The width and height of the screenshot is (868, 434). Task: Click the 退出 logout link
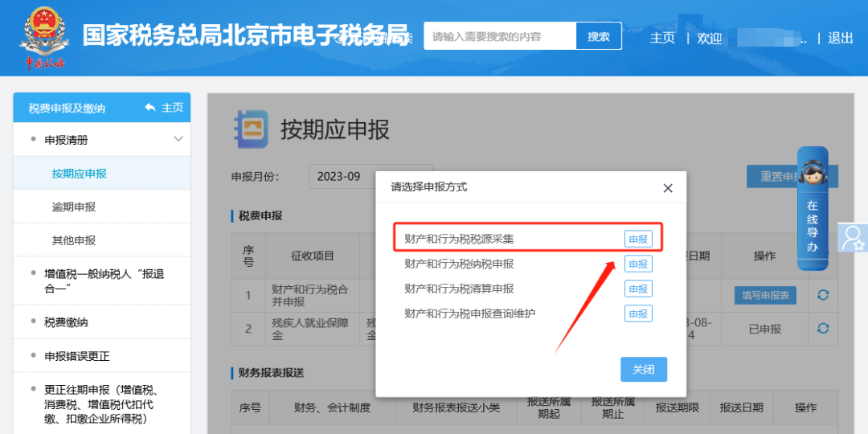pyautogui.click(x=840, y=38)
